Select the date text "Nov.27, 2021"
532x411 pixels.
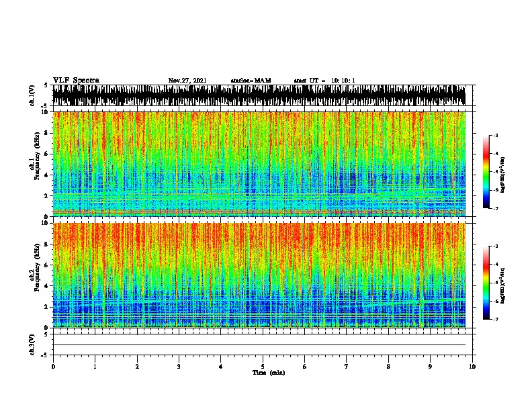click(x=187, y=81)
